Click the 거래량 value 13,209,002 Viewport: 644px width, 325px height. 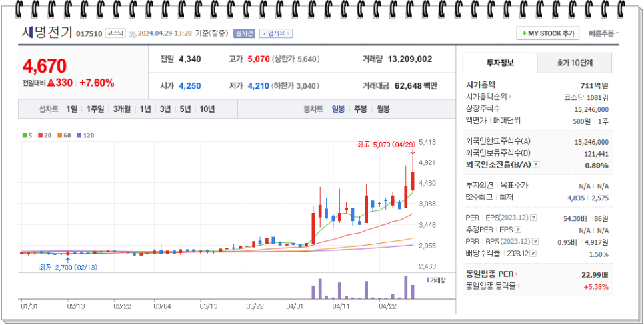[x=410, y=59]
